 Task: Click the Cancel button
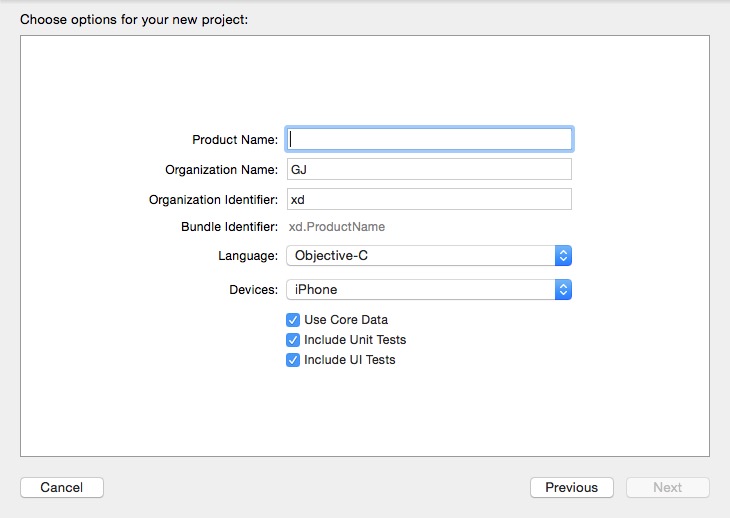(x=62, y=488)
